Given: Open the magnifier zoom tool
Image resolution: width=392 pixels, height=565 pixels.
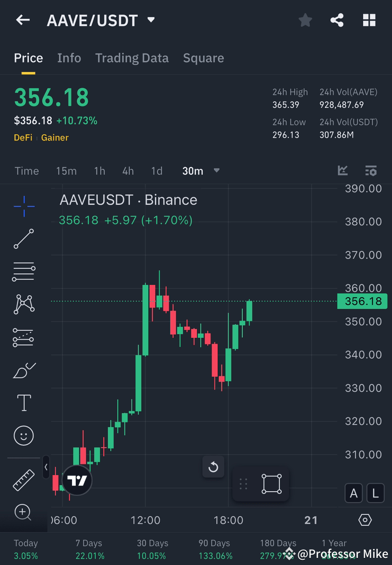Looking at the screenshot, I should click(24, 512).
